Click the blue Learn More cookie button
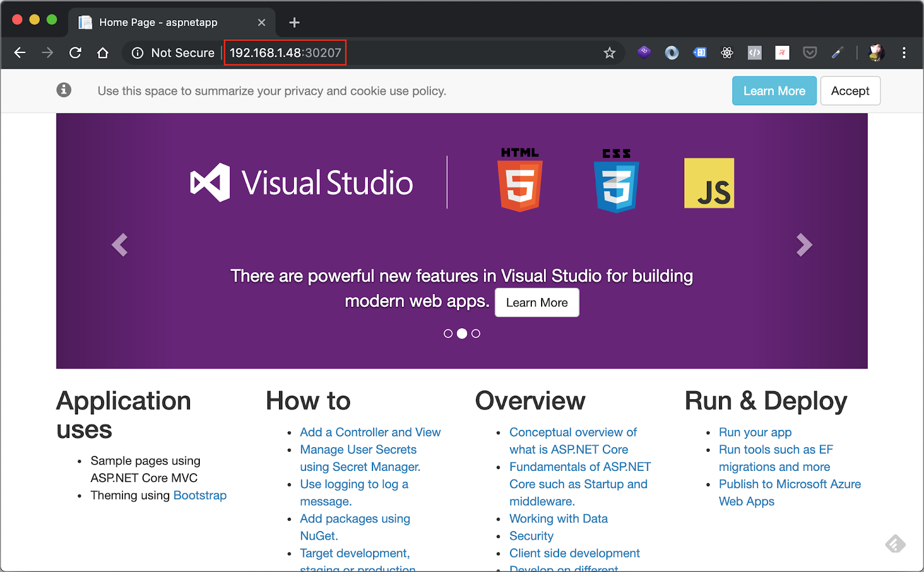The height and width of the screenshot is (572, 924). pyautogui.click(x=774, y=91)
